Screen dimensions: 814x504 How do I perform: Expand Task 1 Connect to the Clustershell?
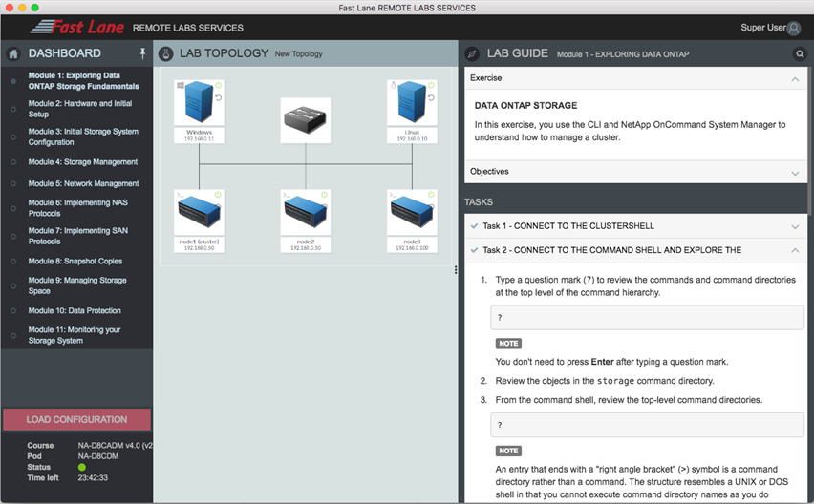pos(795,227)
